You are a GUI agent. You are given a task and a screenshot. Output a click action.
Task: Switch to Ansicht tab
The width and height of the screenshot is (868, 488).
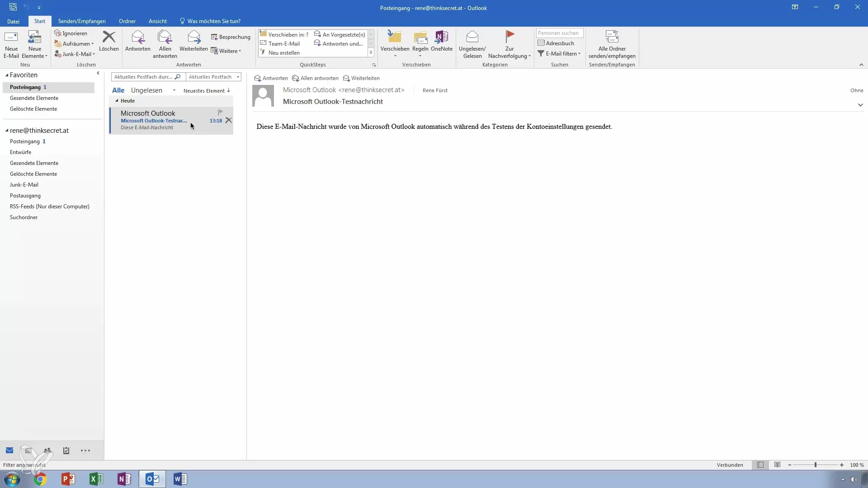coord(157,21)
